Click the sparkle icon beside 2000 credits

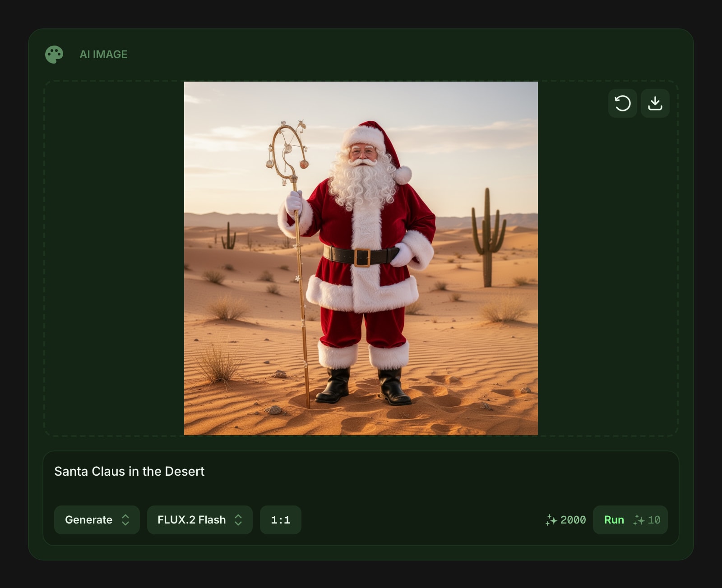click(x=551, y=520)
